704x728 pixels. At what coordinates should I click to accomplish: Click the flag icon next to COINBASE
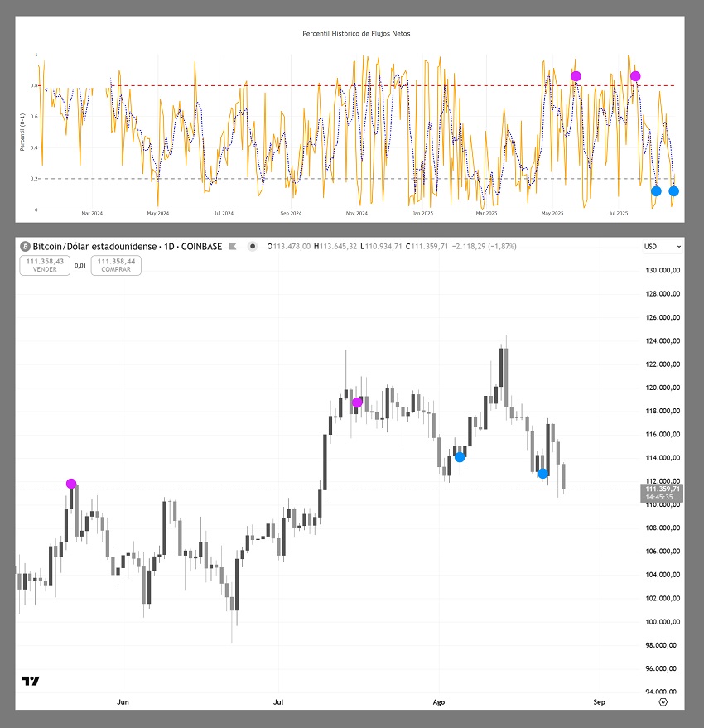tap(233, 247)
